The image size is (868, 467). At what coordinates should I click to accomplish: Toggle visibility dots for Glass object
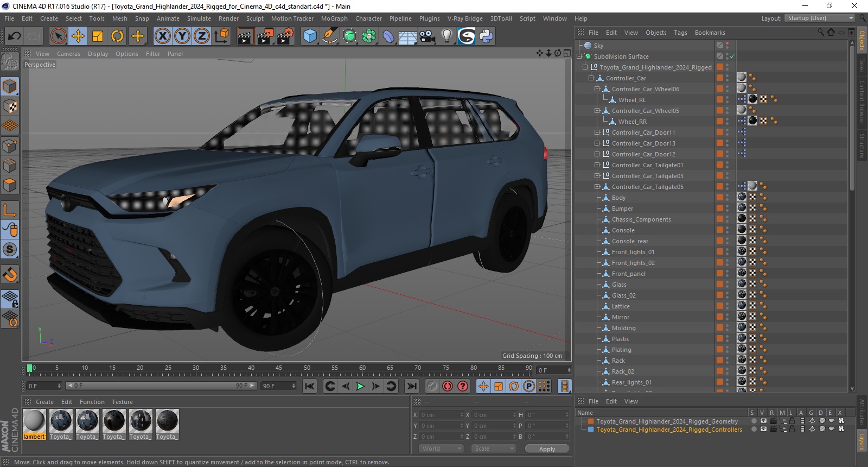(727, 285)
